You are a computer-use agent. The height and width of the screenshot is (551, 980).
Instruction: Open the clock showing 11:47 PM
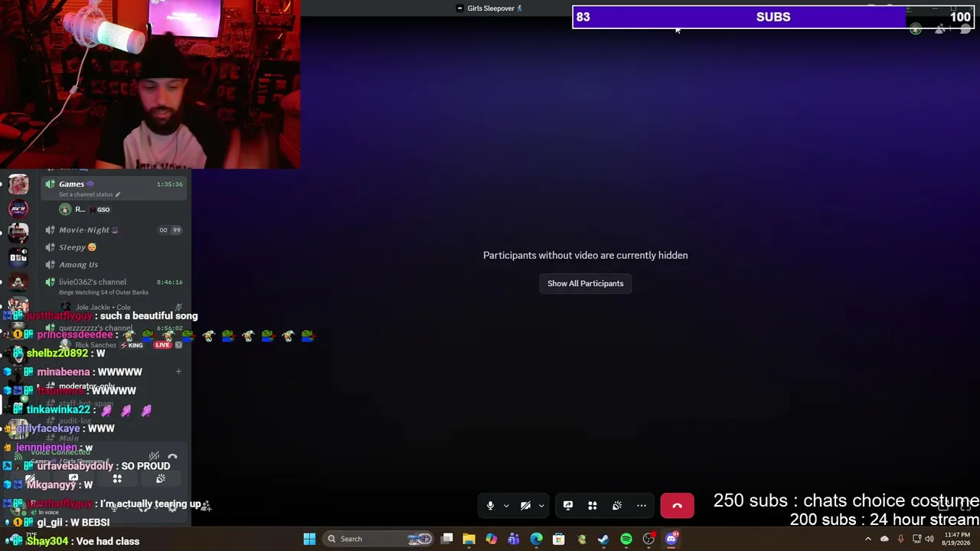[957, 539]
